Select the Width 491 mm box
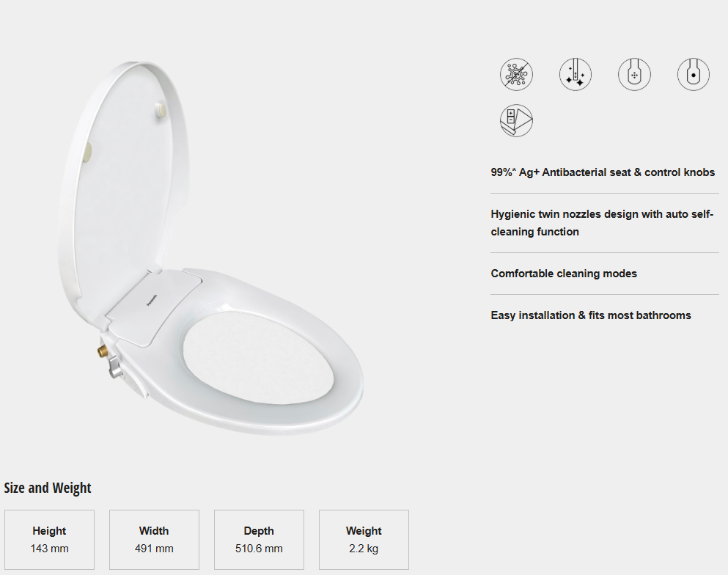 coord(154,540)
